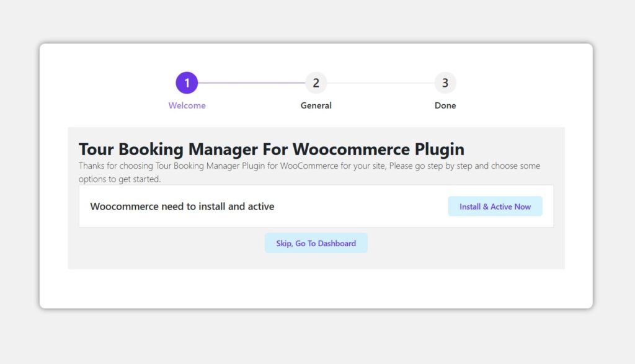Select Skip, Go To Dashboard button
635x364 pixels.
(316, 243)
